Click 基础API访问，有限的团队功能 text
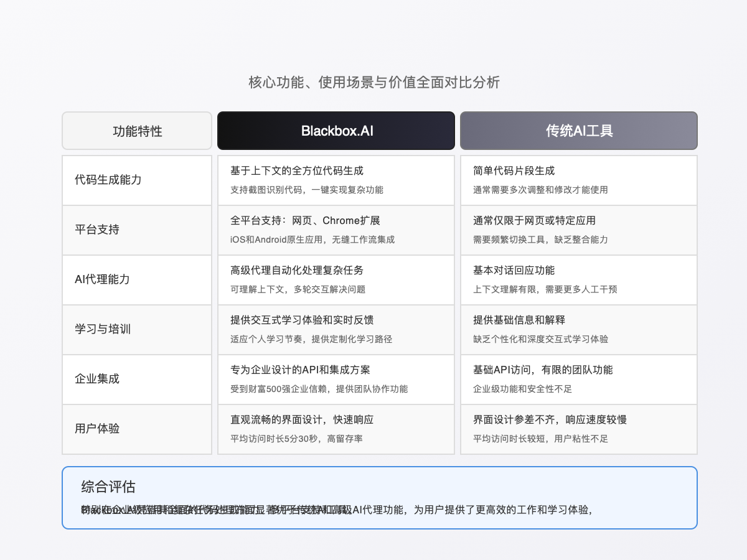Image resolution: width=747 pixels, height=560 pixels. tap(543, 370)
